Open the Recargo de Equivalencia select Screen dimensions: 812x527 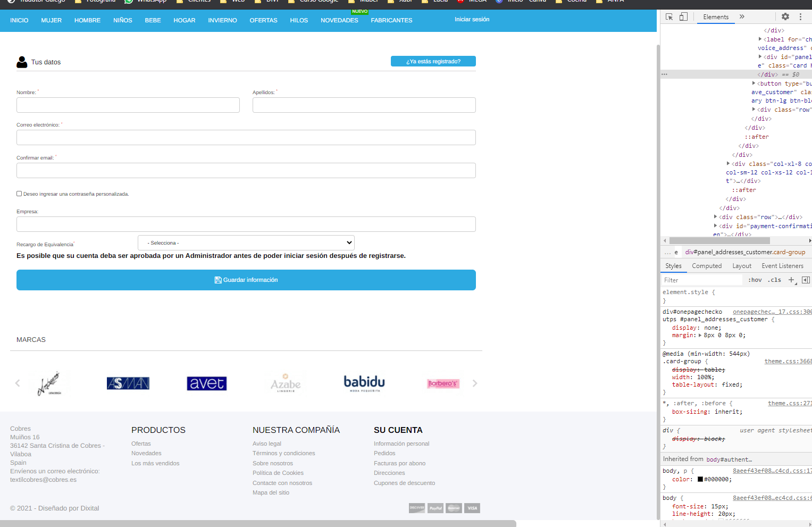(x=246, y=242)
